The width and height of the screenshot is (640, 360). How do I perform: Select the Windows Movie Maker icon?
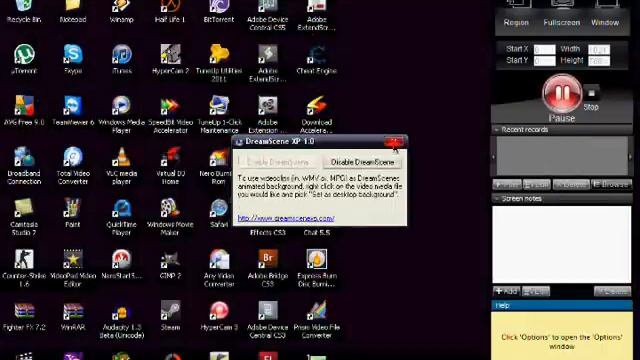coord(170,217)
